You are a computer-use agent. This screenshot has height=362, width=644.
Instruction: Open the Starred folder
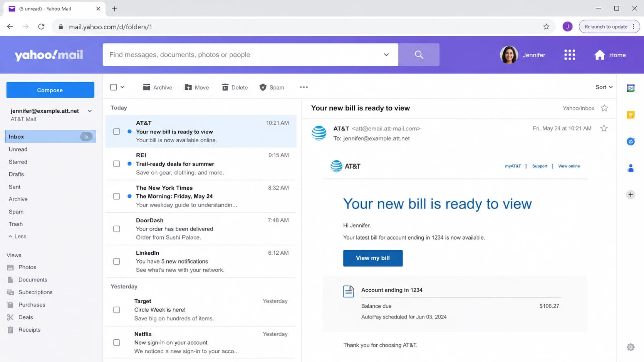pyautogui.click(x=18, y=162)
